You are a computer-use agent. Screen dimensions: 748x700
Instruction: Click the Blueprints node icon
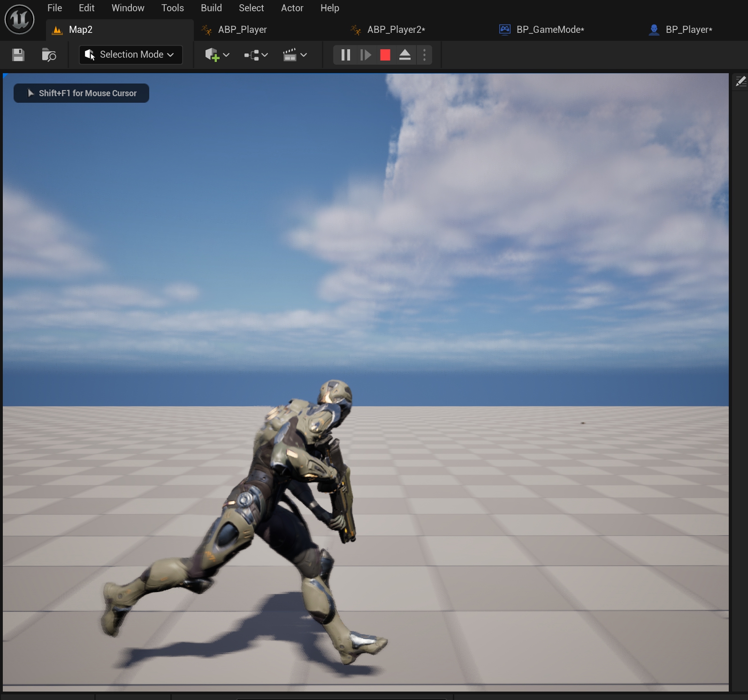252,55
